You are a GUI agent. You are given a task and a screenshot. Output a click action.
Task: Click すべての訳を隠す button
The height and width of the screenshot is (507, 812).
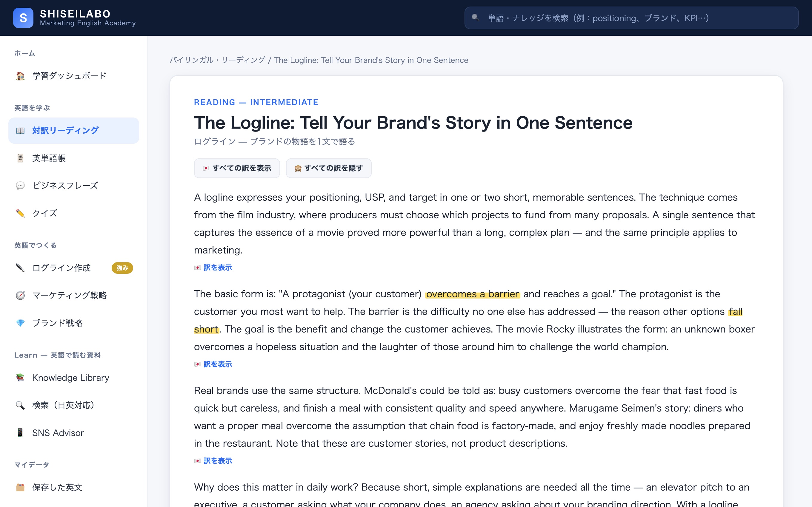click(328, 168)
